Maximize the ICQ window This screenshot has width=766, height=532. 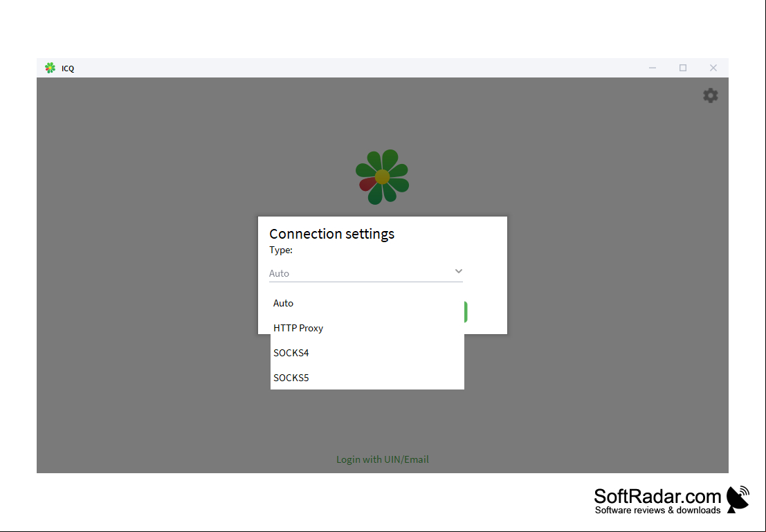683,68
